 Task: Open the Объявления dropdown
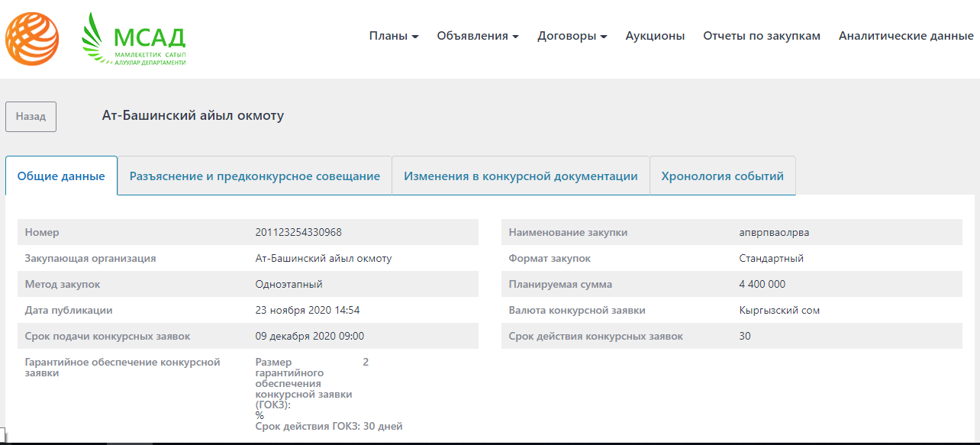(x=477, y=36)
